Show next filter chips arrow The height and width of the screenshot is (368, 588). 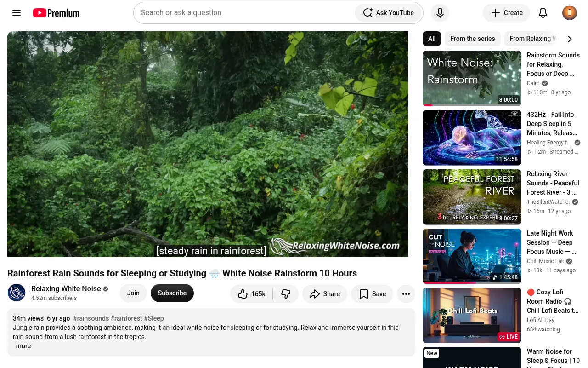[570, 39]
